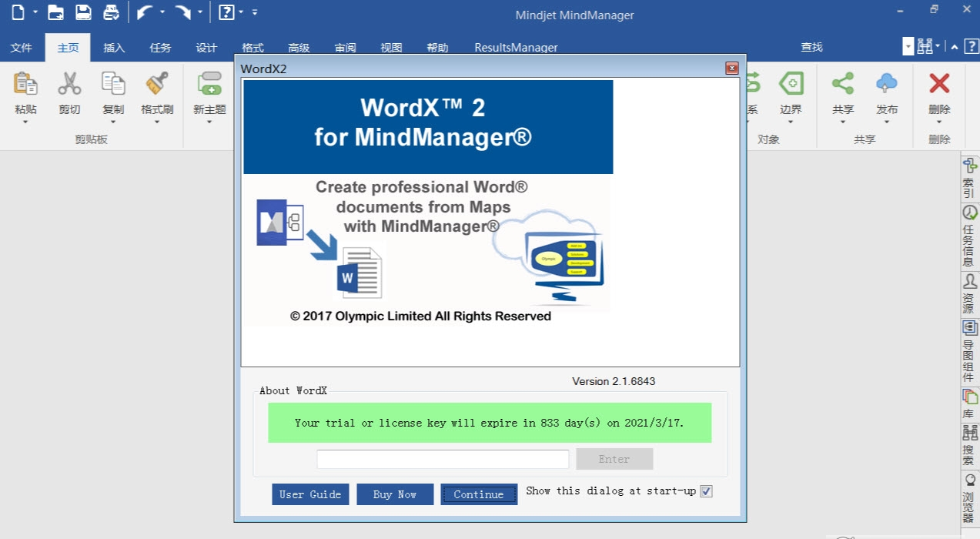Expand the 复制 dropdown arrow
The width and height of the screenshot is (980, 539).
coord(113,122)
